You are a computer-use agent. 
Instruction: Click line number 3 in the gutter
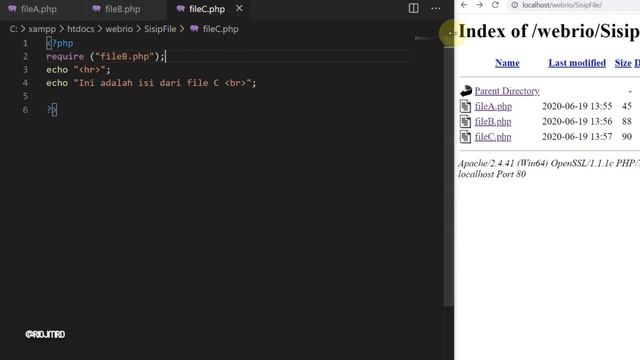[25, 70]
